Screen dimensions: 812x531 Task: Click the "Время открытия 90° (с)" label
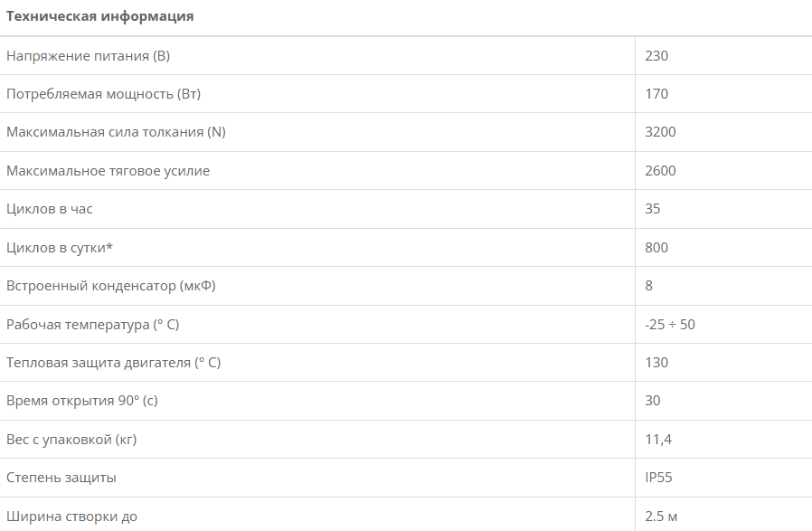[x=88, y=401]
